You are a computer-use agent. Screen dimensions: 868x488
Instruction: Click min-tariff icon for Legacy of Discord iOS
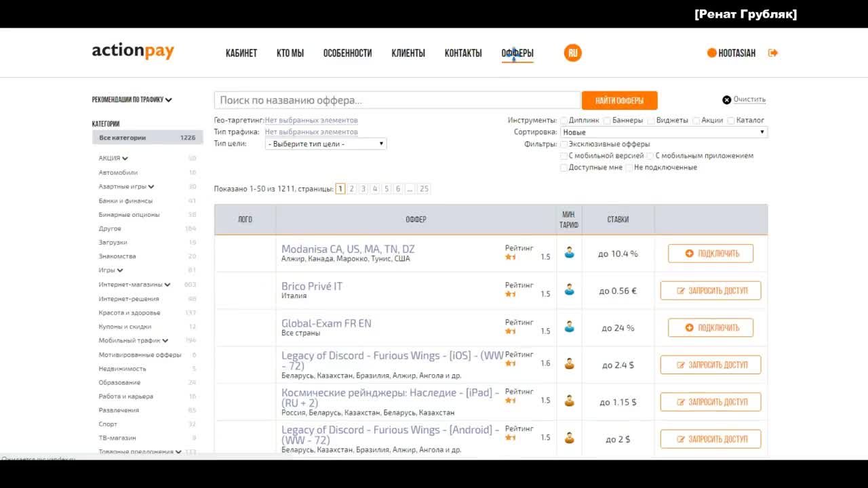click(569, 364)
